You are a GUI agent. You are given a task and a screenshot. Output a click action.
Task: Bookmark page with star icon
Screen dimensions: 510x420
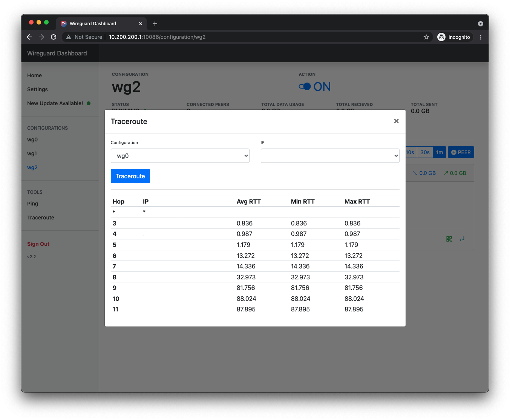coord(426,37)
